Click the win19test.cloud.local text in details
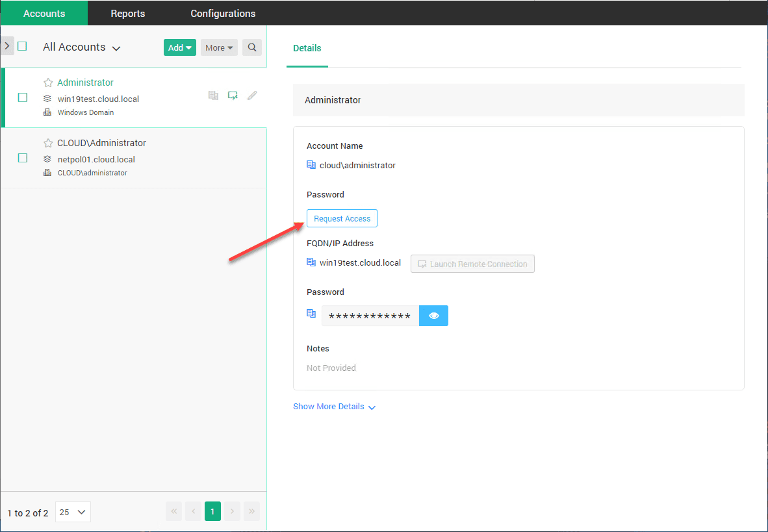768x532 pixels. [x=360, y=262]
